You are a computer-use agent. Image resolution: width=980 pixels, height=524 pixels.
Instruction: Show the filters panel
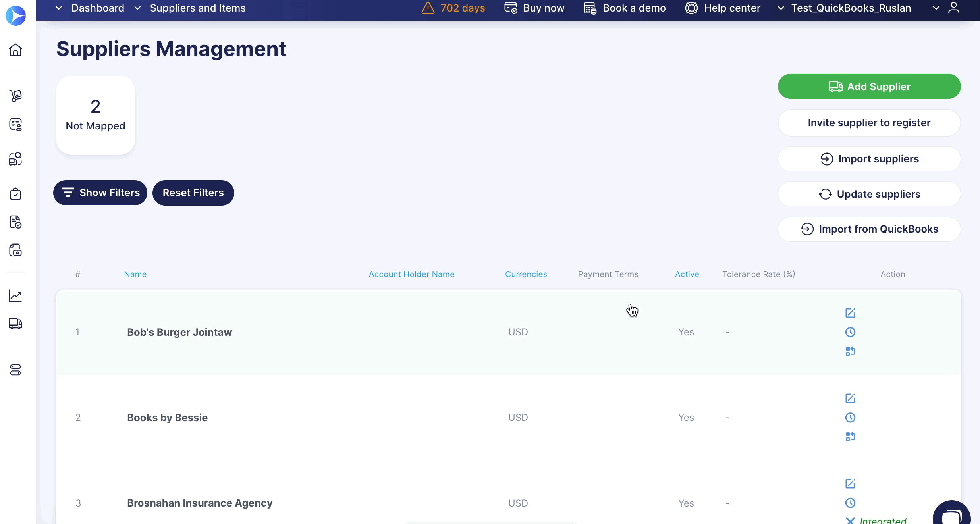point(100,193)
